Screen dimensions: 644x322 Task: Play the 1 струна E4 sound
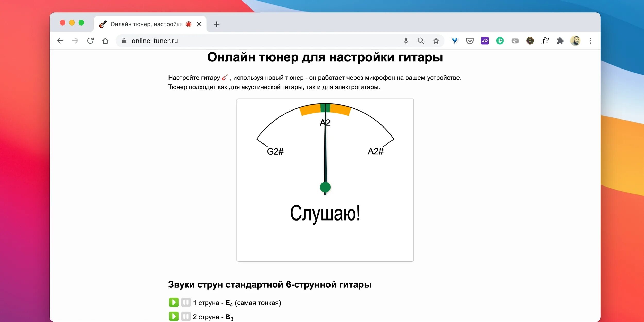(174, 302)
